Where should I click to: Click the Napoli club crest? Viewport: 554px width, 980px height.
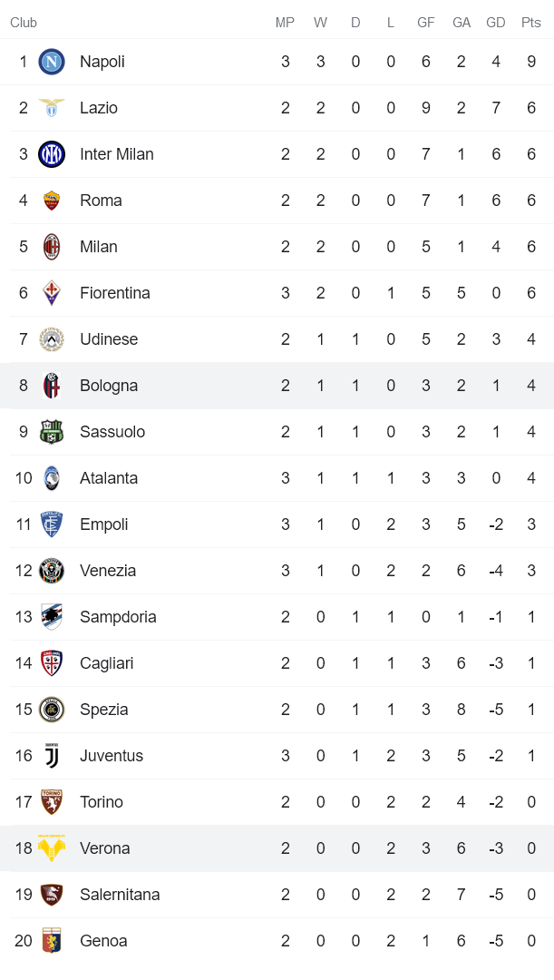(x=52, y=62)
